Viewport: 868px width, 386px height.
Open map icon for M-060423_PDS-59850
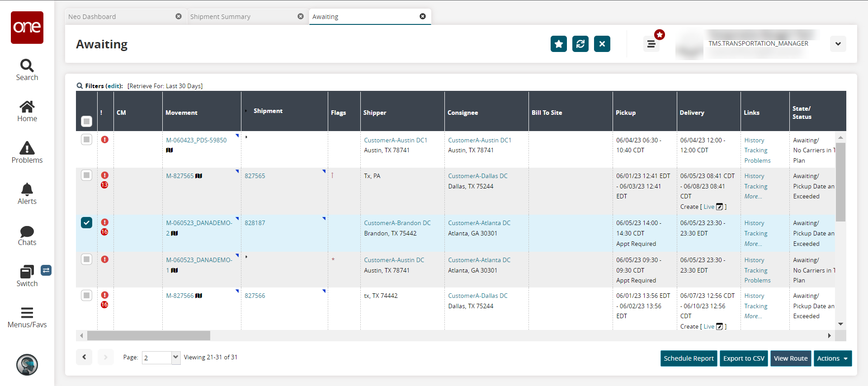pyautogui.click(x=170, y=150)
